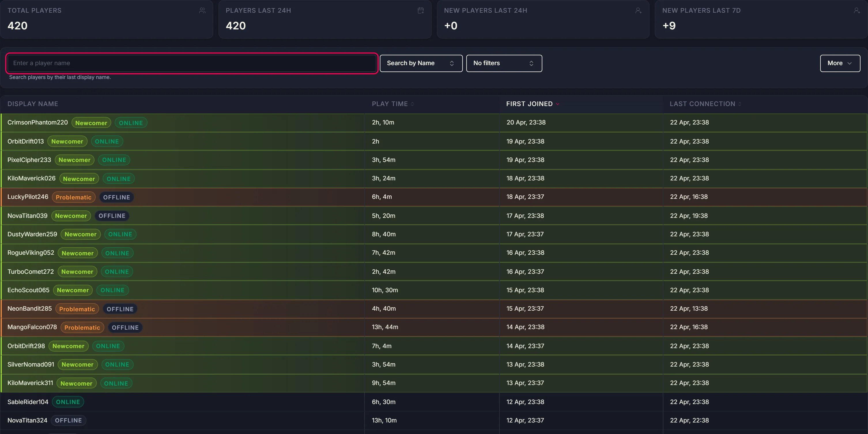Open player OrbitDrift013

point(26,141)
